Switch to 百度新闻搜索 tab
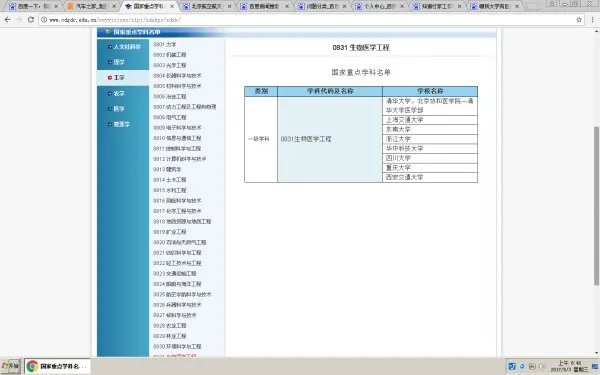 click(264, 6)
